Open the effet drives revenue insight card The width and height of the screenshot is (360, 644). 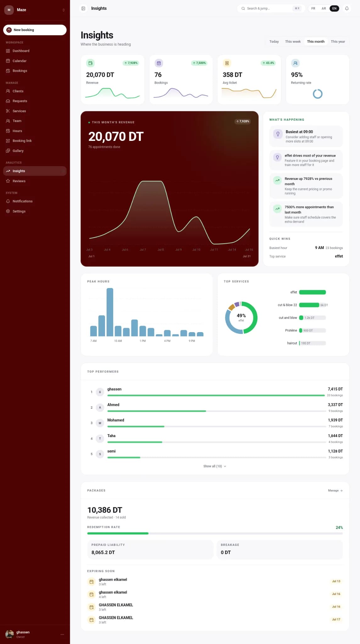click(x=306, y=160)
